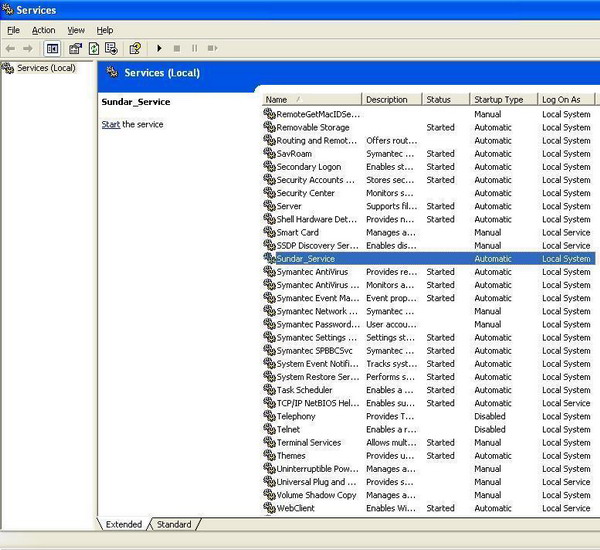This screenshot has width=600, height=550.
Task: Open the Action menu
Action: [x=44, y=30]
